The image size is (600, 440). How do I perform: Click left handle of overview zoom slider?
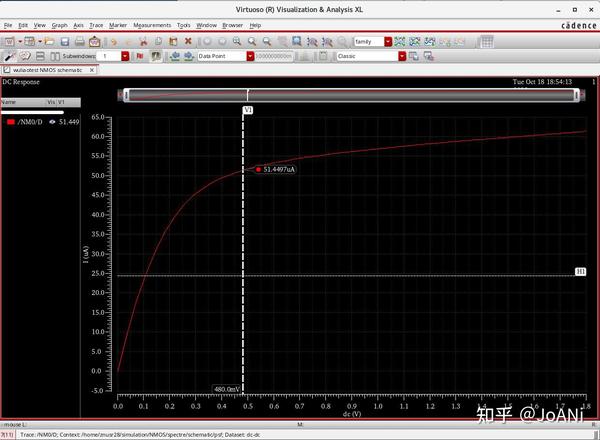click(126, 95)
